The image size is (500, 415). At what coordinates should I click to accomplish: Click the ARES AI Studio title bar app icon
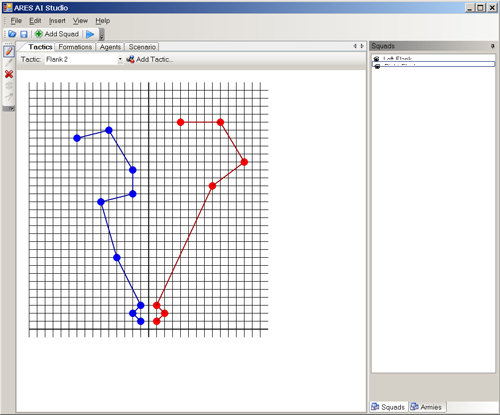pos(7,7)
